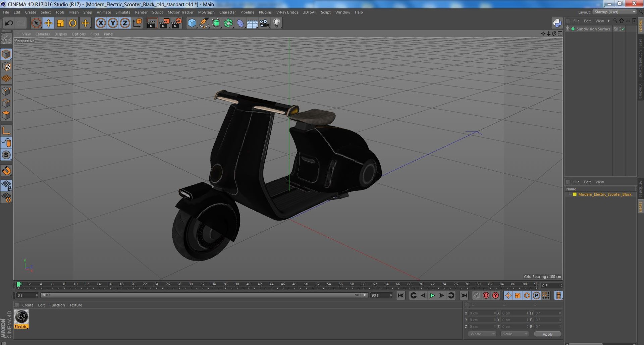Add a camera object

[264, 23]
